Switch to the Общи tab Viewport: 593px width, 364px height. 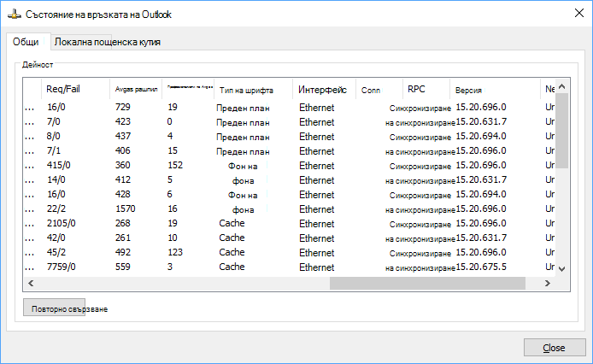tap(26, 42)
